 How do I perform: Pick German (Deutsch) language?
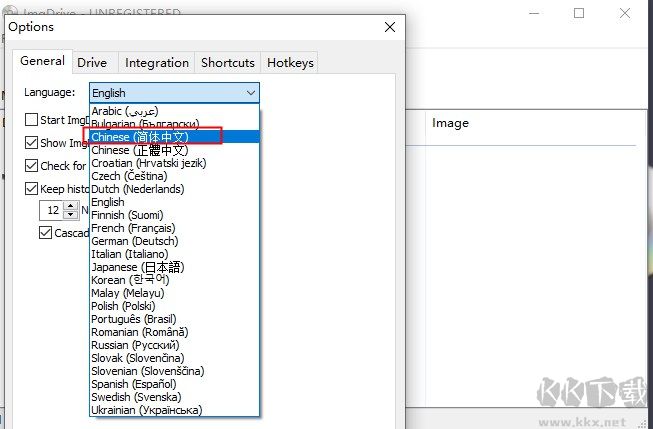click(174, 241)
